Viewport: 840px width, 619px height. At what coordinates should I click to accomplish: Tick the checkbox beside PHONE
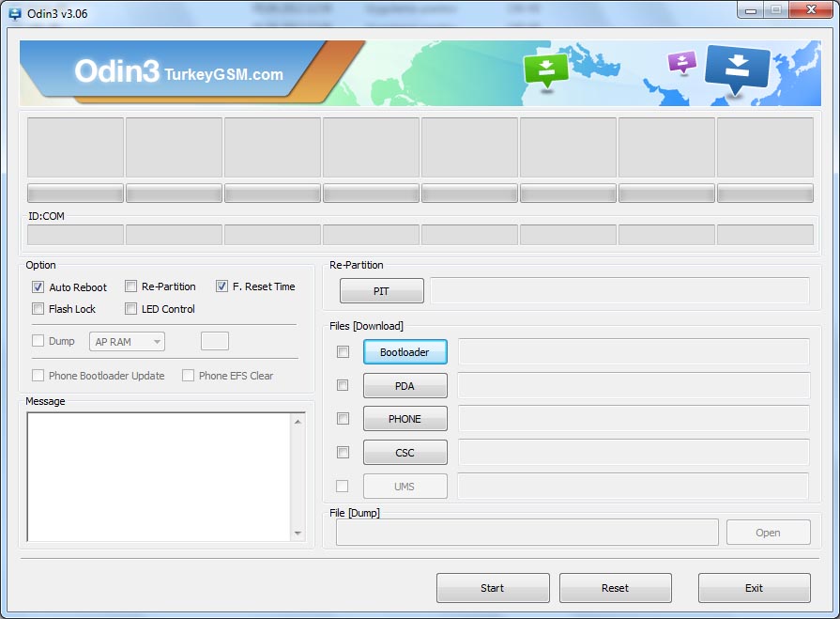click(343, 419)
